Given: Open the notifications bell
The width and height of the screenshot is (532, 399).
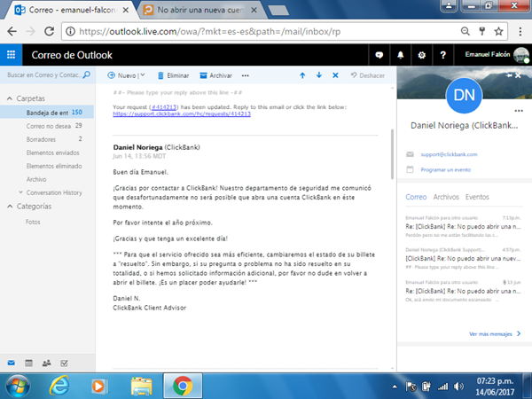Looking at the screenshot, I should [401, 55].
